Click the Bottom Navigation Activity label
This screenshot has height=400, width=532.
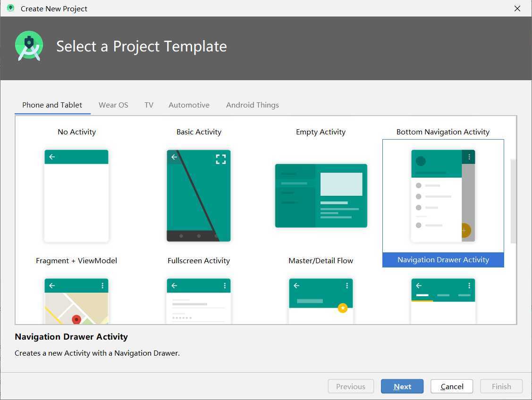(443, 132)
